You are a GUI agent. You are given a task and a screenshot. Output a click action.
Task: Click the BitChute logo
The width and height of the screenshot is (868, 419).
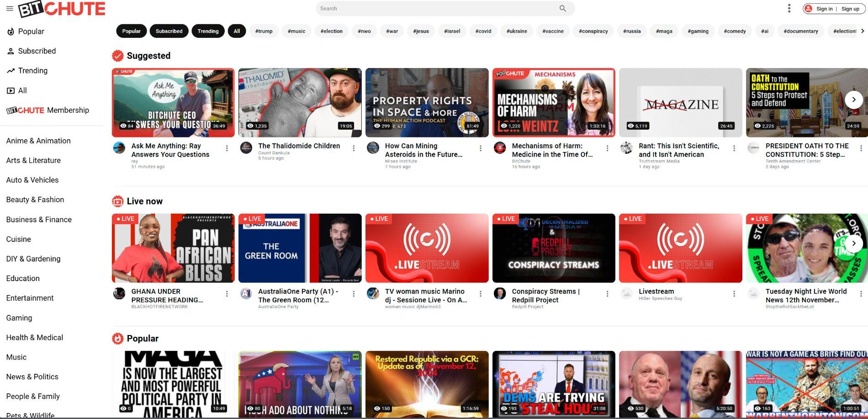[62, 9]
